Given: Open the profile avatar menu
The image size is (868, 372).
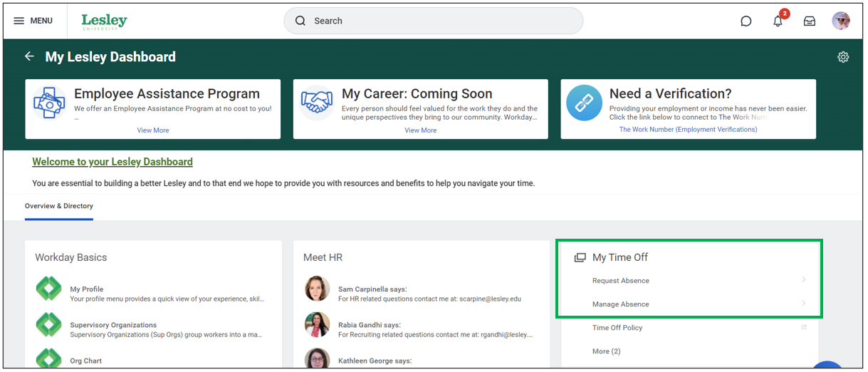Looking at the screenshot, I should pyautogui.click(x=841, y=21).
